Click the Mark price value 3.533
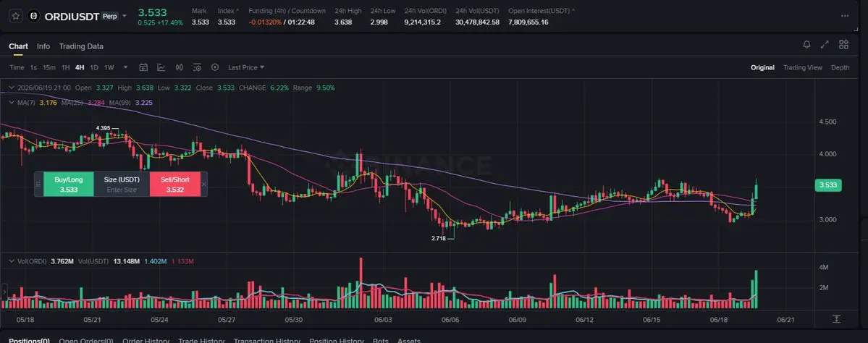Screen dimensions: 868x343 200,22
